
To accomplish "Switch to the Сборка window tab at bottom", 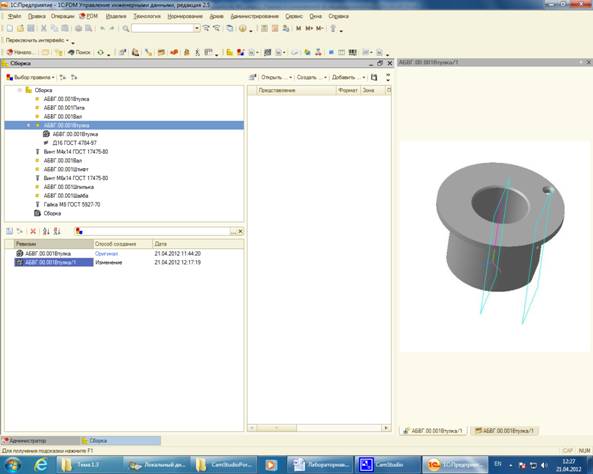I will 120,440.
